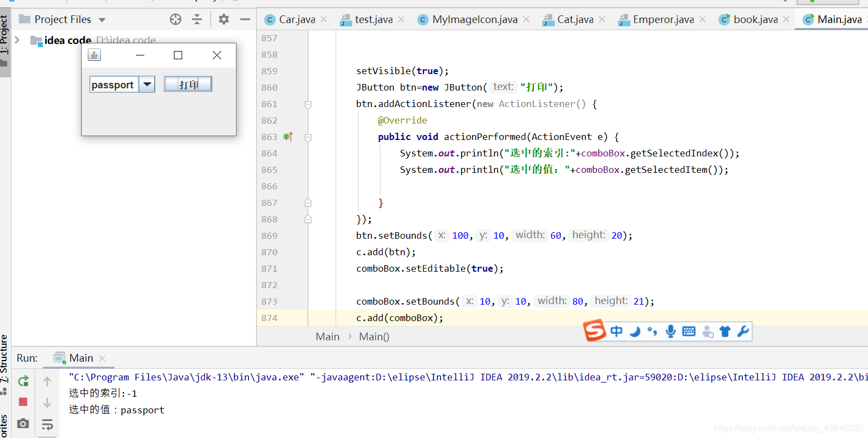Viewport: 868px width, 438px height.
Task: Click the up stack trace arrow
Action: pyautogui.click(x=47, y=381)
